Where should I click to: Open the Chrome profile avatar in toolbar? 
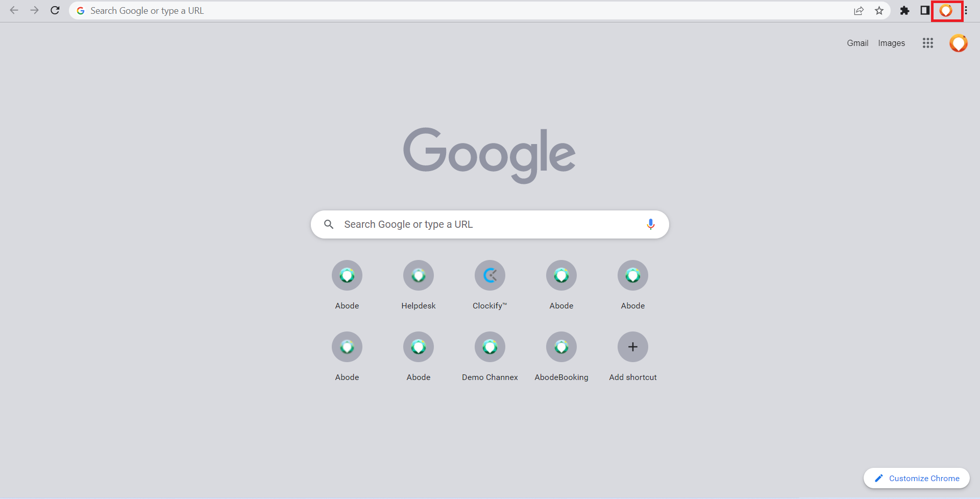click(x=946, y=11)
